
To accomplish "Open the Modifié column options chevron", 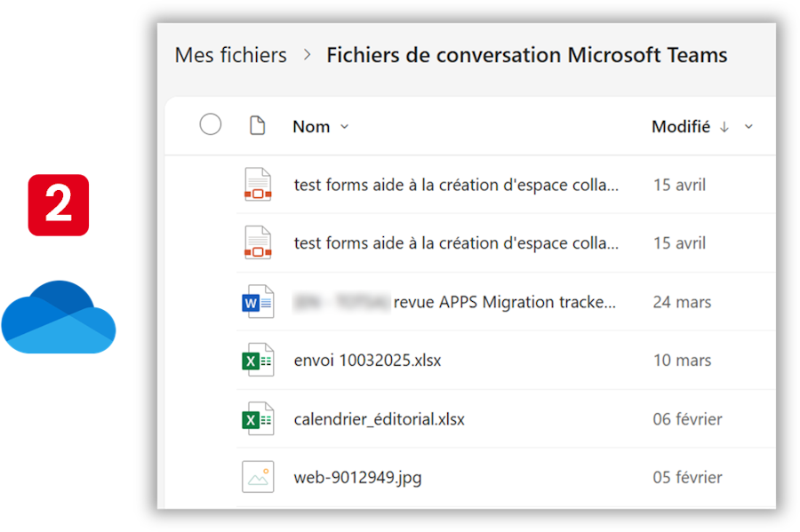I will (x=748, y=127).
